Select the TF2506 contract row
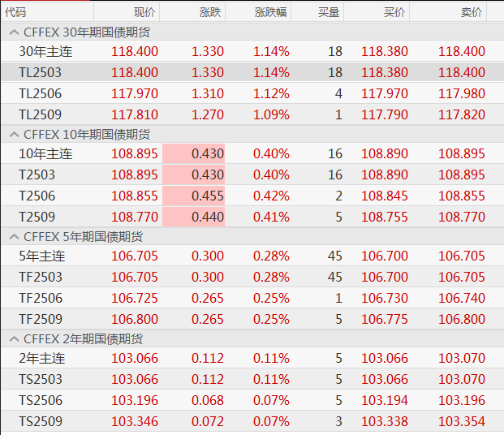Image resolution: width=504 pixels, height=435 pixels. [252, 298]
